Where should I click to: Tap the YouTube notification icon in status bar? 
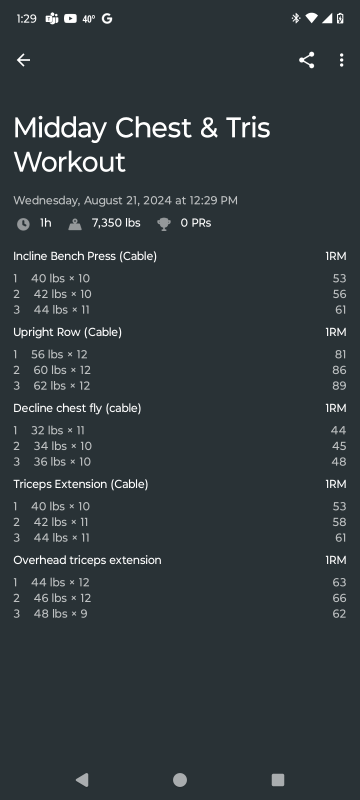pos(70,19)
